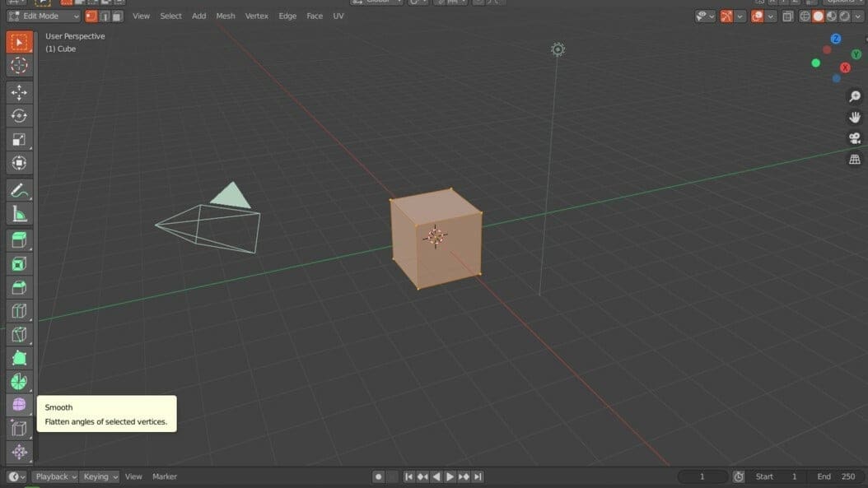
Task: Jump to start frame
Action: pos(408,476)
